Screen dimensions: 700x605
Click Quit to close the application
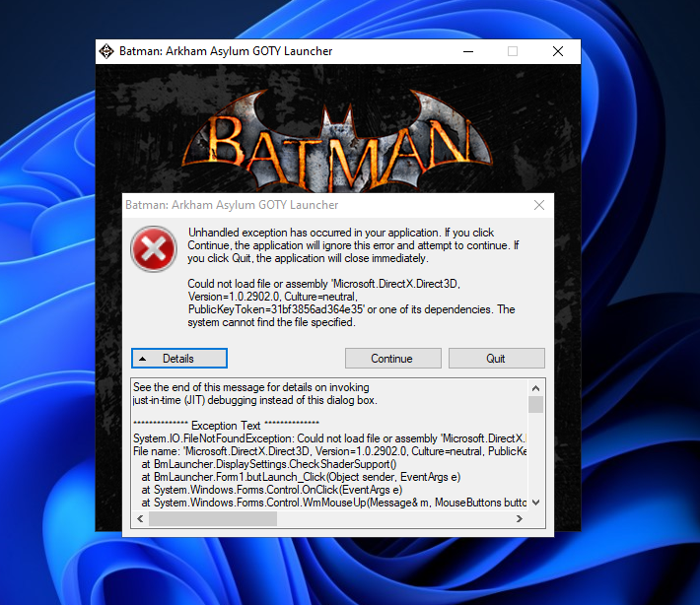pyautogui.click(x=497, y=359)
